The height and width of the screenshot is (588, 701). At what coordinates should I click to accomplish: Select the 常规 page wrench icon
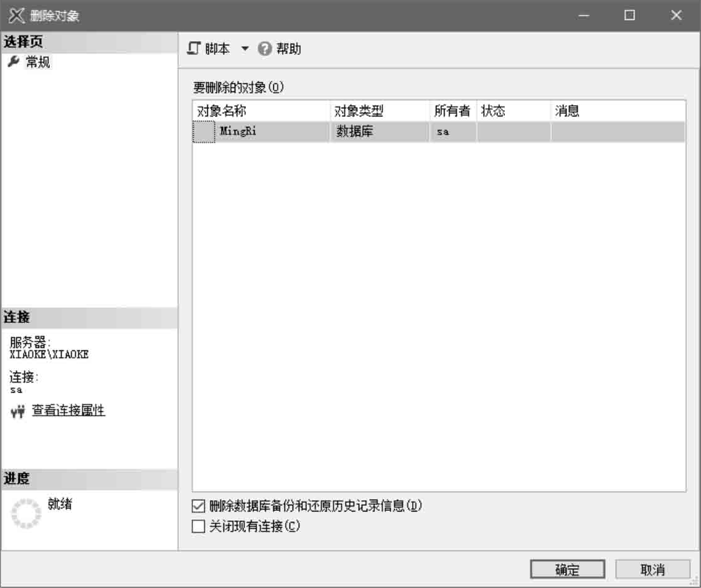click(13, 62)
